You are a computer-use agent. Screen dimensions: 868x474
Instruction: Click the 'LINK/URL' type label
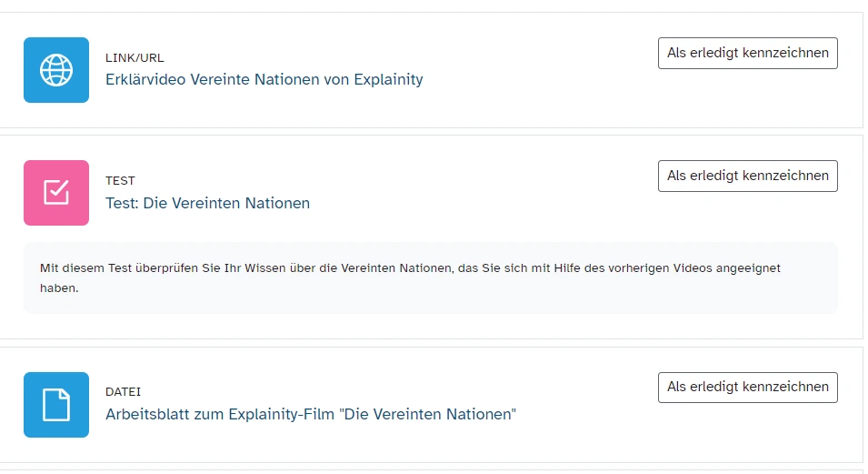(x=135, y=58)
